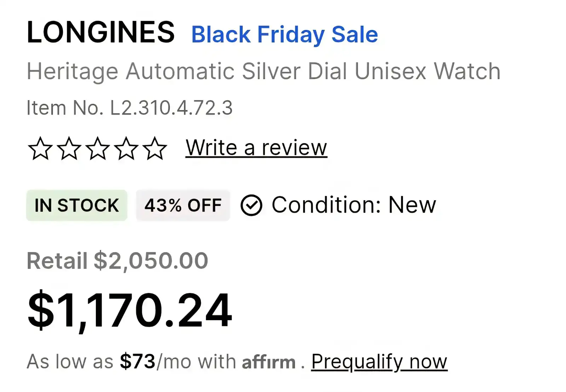566x392 pixels.
Task: Open the Write a review link
Action: (x=256, y=148)
